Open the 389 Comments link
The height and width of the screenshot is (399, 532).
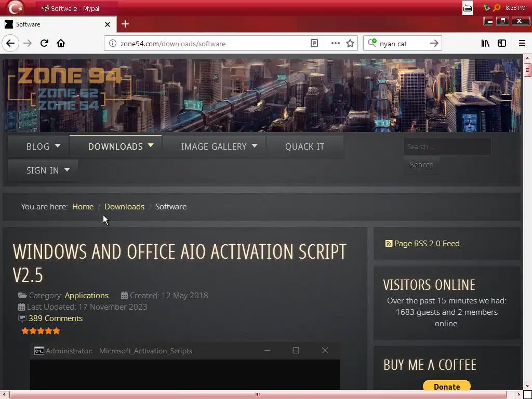tap(55, 318)
